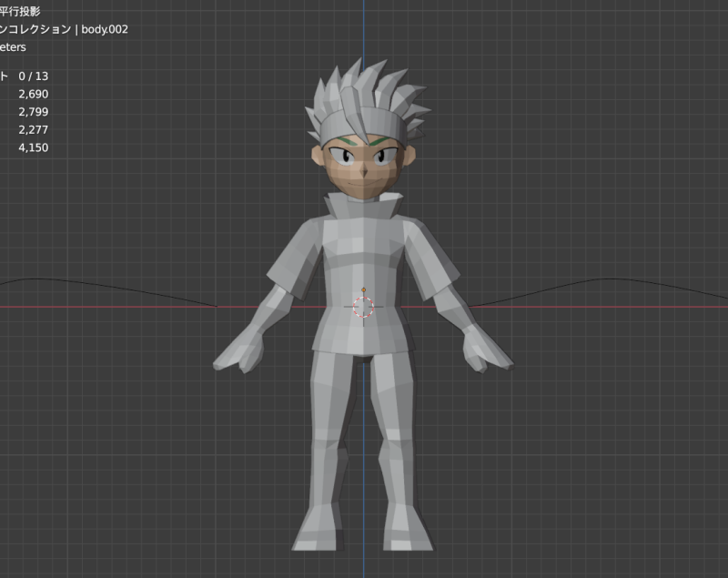Click the 平行投影 view label
Screen dimensions: 728x578
pyautogui.click(x=20, y=11)
